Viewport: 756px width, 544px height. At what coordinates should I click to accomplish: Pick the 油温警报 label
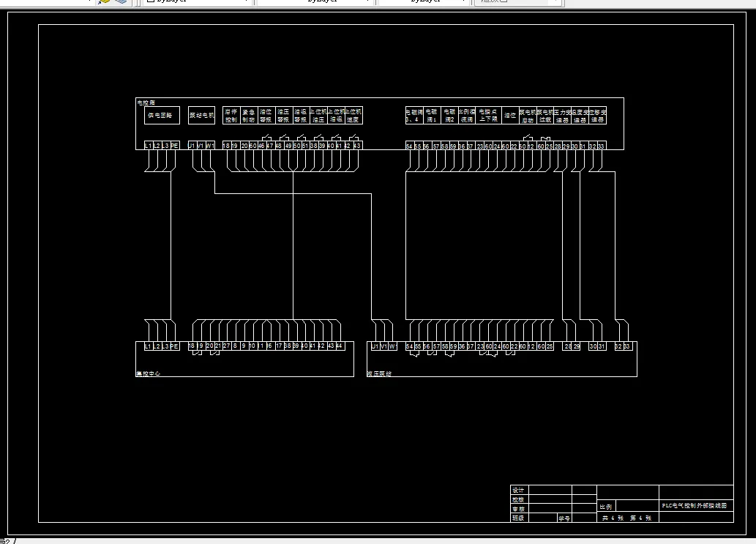[x=302, y=115]
